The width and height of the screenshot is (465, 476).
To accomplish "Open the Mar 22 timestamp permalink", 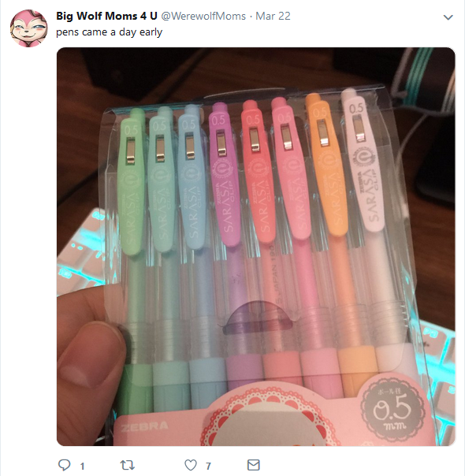I will (273, 16).
